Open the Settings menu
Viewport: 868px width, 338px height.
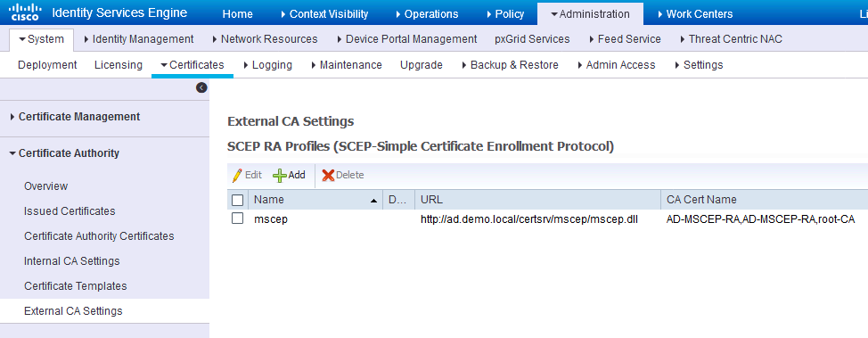coord(699,65)
